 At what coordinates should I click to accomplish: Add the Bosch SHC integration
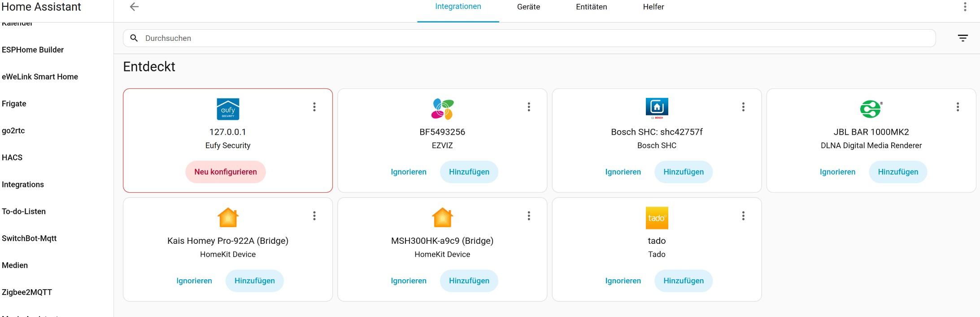point(683,172)
